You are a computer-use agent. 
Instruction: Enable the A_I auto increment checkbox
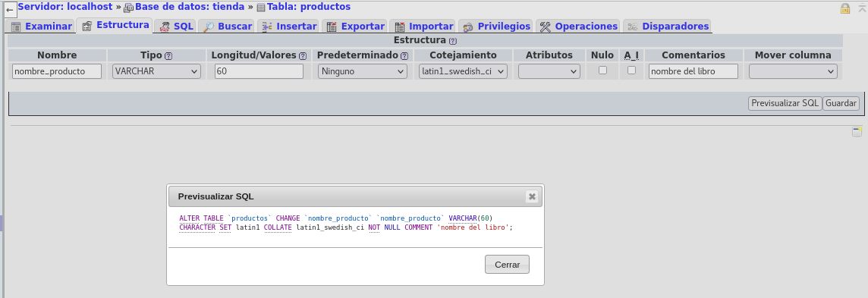click(x=631, y=71)
